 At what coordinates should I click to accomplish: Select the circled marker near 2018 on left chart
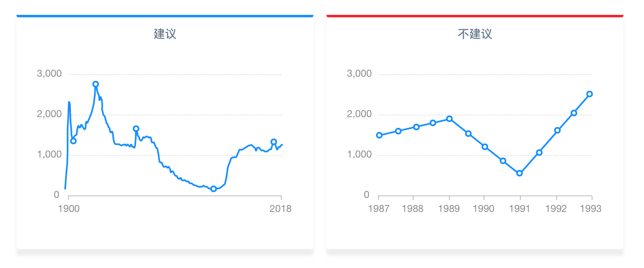click(x=274, y=142)
